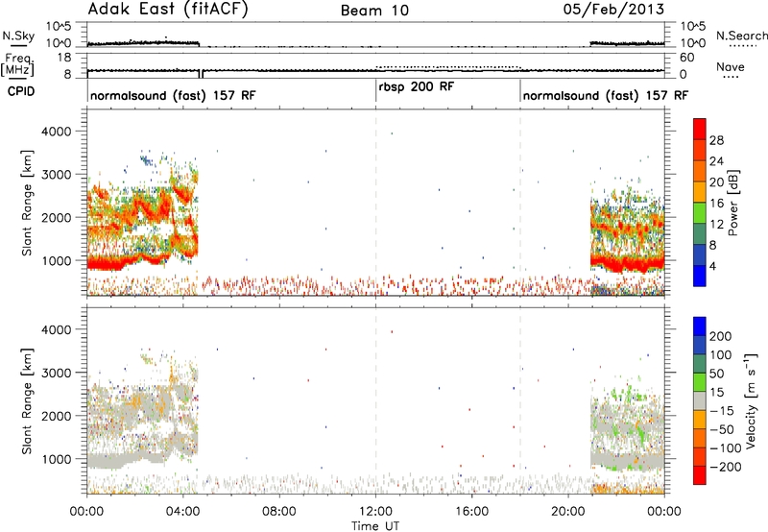Select the 'Freq. [MHz]' axis label
This screenshot has height=532, width=768.
coord(19,66)
